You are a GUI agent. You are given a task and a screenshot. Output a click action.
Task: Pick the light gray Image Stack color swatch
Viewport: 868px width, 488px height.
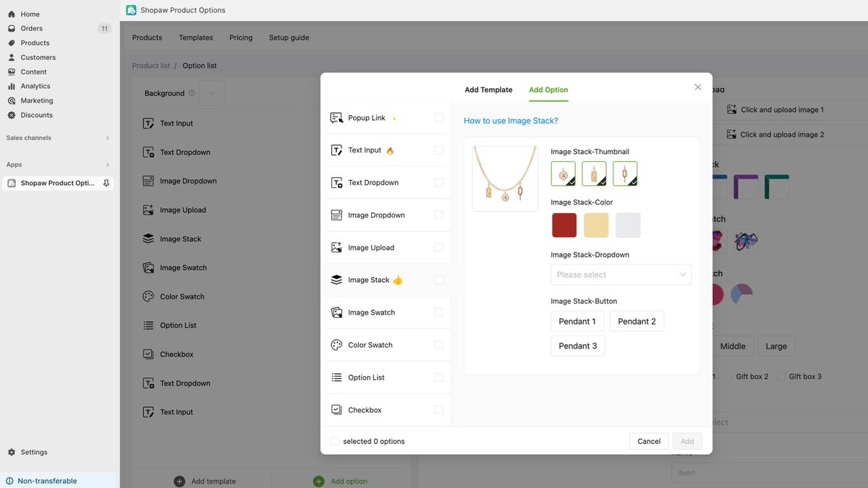[628, 225]
